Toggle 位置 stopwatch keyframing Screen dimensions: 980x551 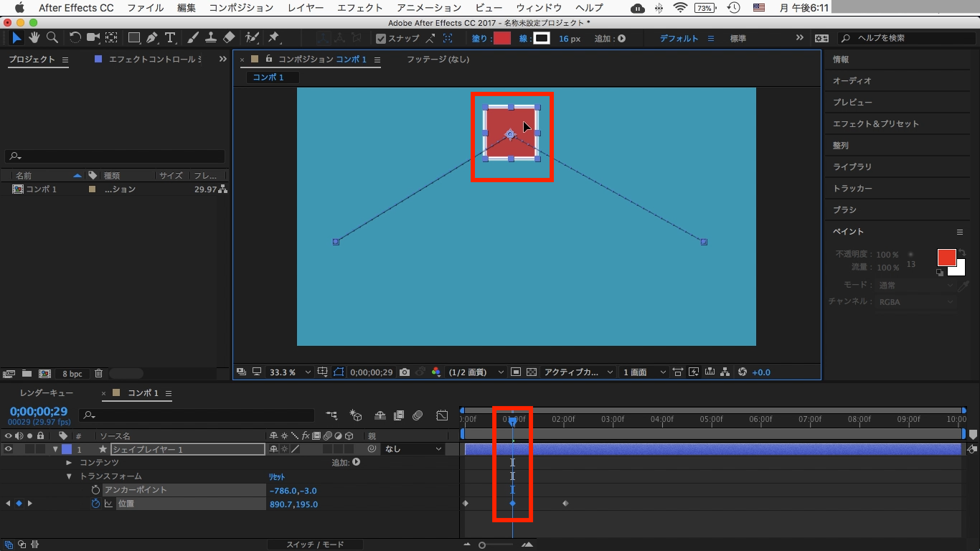[x=95, y=504]
